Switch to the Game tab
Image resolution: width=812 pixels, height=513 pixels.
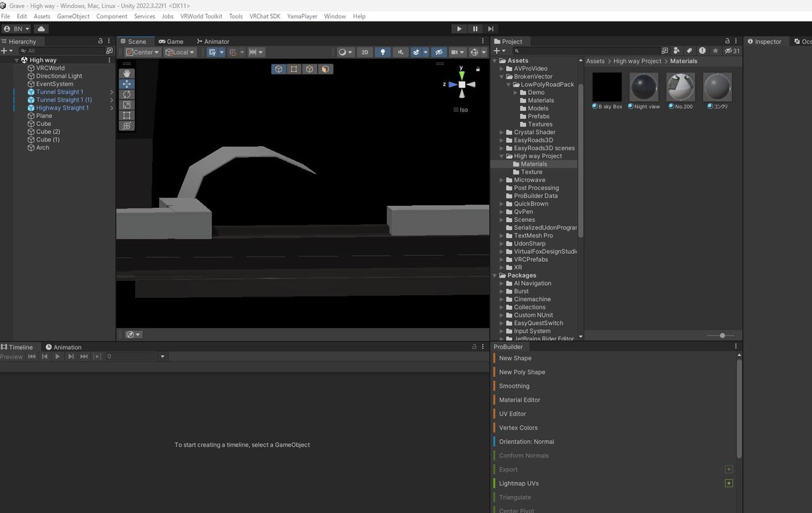[171, 41]
